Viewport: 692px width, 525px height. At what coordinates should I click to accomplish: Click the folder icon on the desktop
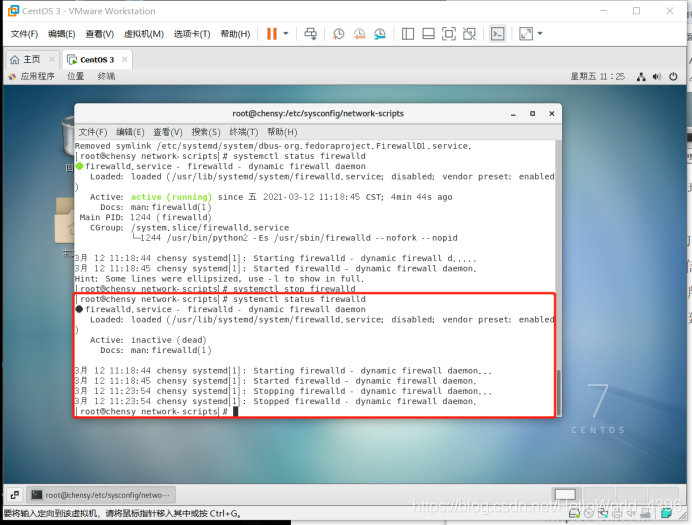(x=64, y=220)
